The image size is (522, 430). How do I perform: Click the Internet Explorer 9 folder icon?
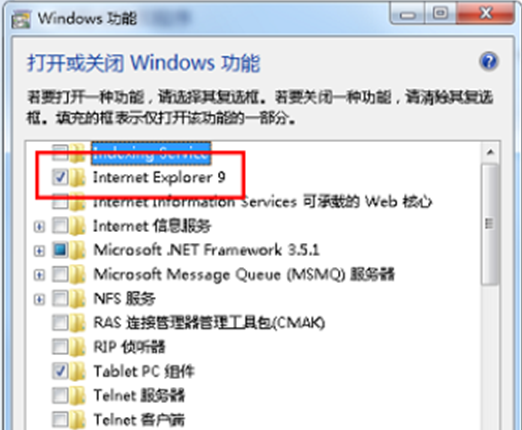click(x=77, y=177)
